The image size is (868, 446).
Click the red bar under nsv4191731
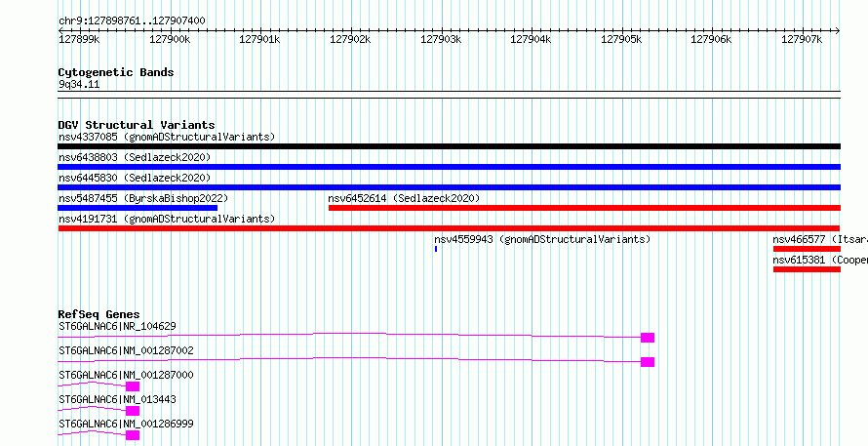pos(449,228)
